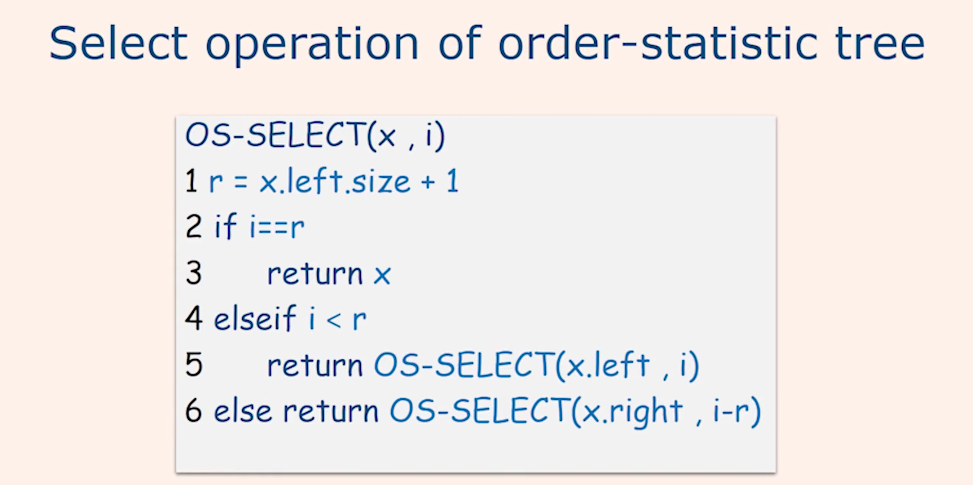Click line number 1 in the pseudocode
Image resolution: width=973 pixels, height=485 pixels.
191,183
